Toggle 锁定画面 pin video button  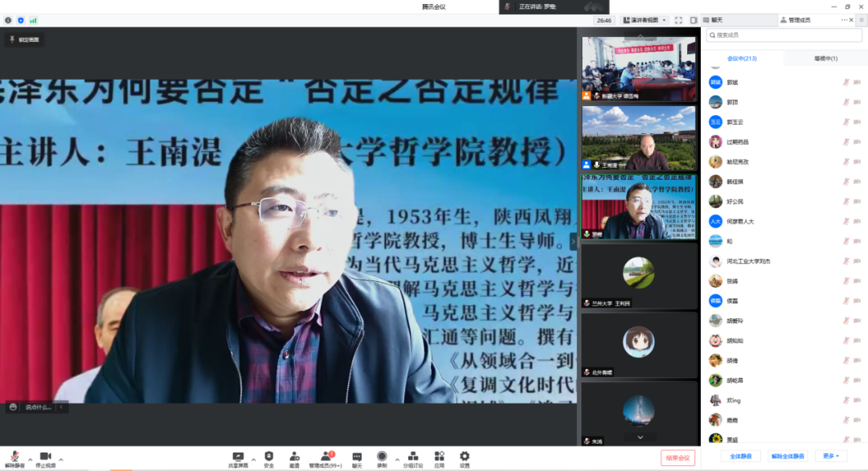click(x=24, y=39)
